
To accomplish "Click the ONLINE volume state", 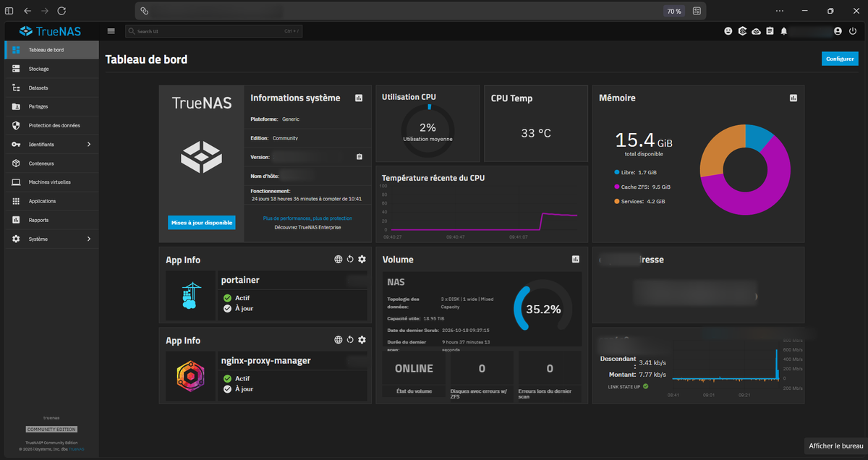I will 414,368.
